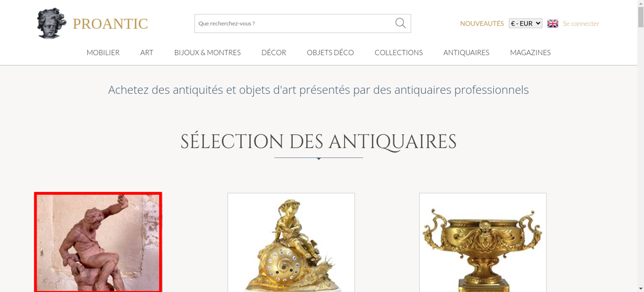Click the PROANTIC brand name text
Screen dimensions: 644x292
pos(110,24)
